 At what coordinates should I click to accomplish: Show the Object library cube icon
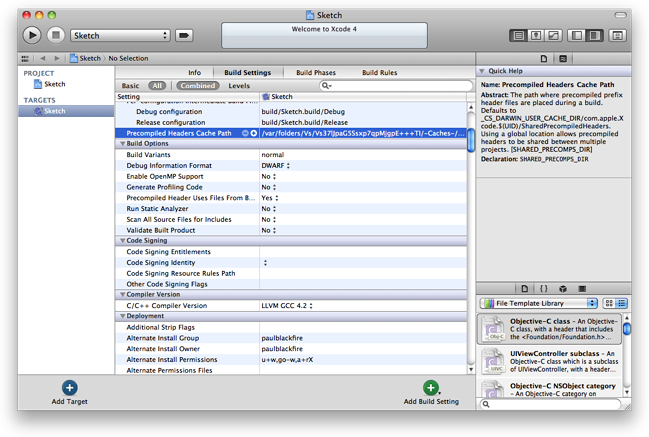[563, 288]
